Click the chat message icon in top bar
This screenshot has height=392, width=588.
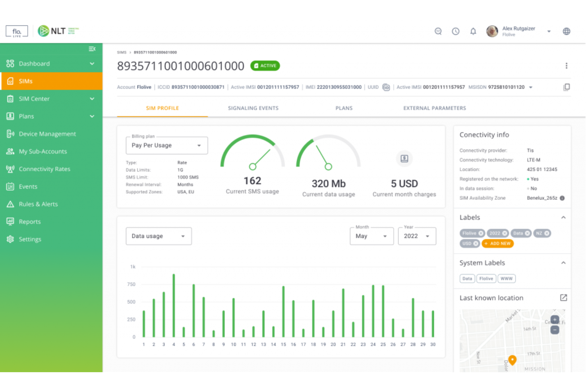click(x=438, y=31)
